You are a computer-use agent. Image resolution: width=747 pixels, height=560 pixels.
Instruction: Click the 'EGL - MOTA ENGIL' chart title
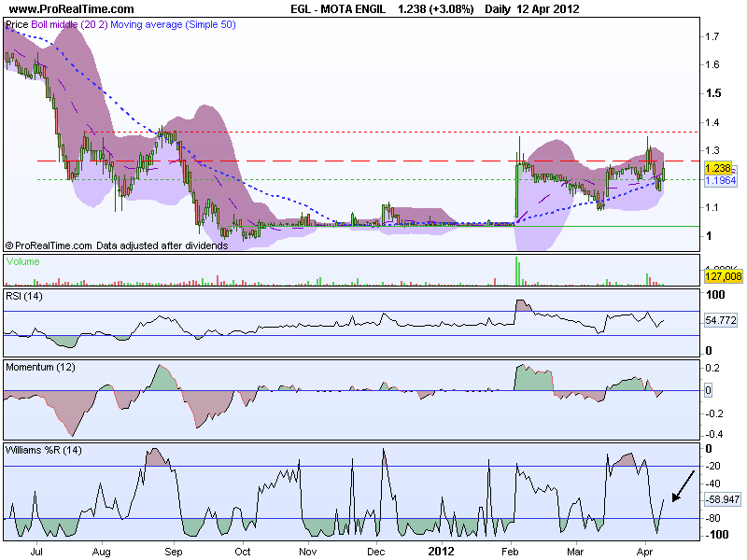[338, 9]
